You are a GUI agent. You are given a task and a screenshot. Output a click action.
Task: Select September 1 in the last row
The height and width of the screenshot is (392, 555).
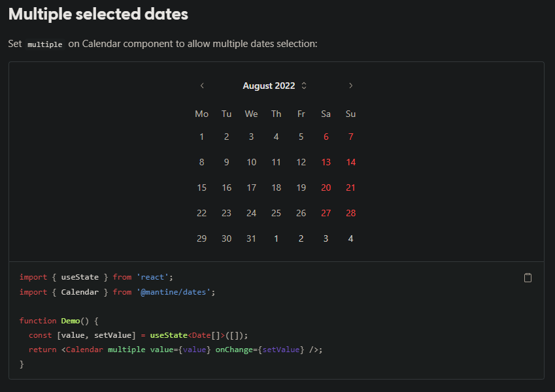(276, 238)
